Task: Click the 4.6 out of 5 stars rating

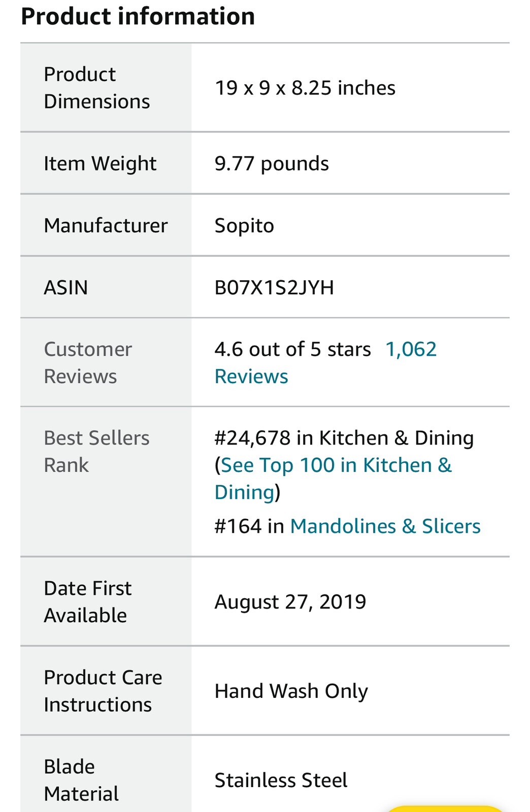Action: (292, 350)
